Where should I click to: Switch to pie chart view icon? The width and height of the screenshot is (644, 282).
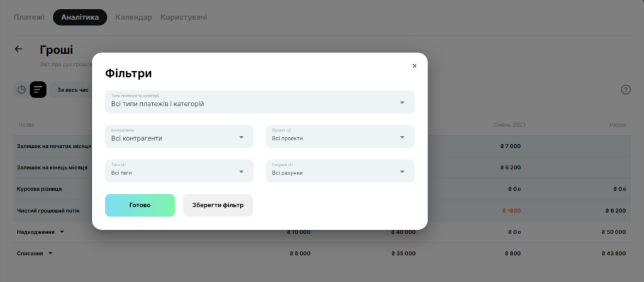pos(22,89)
